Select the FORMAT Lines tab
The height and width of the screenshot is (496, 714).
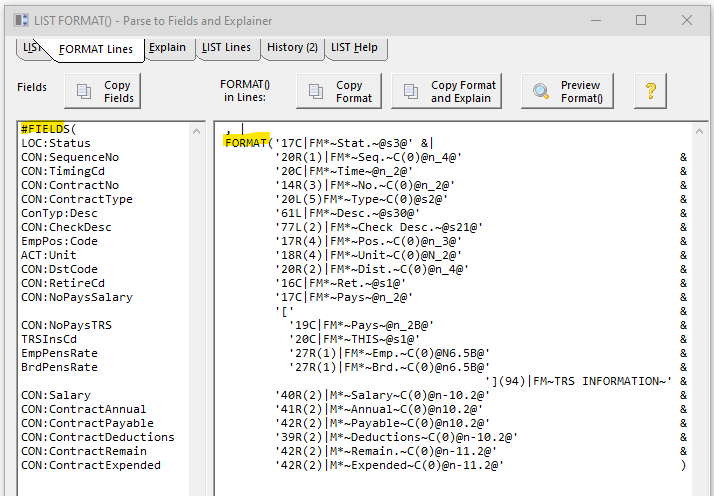[x=96, y=49]
